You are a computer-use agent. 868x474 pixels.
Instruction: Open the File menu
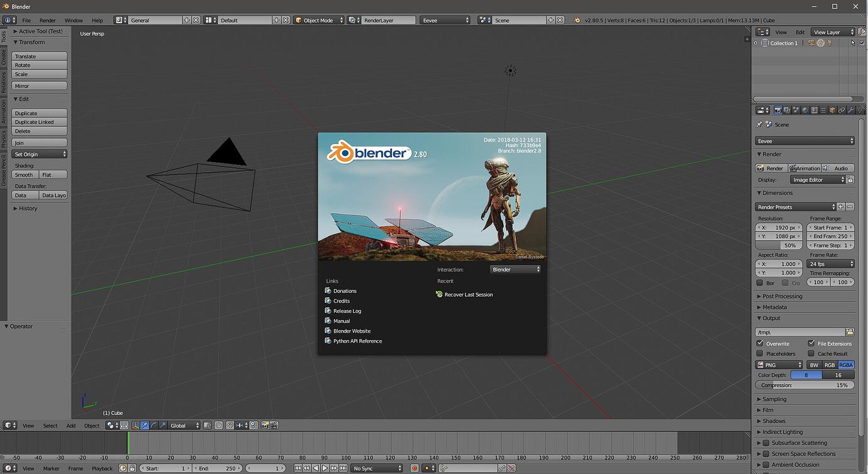point(26,20)
